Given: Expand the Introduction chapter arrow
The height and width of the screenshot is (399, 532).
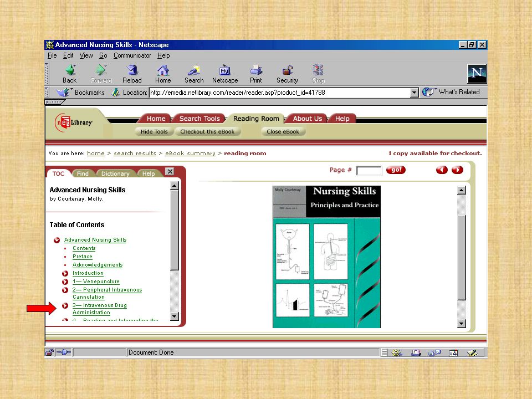Looking at the screenshot, I should 65,273.
